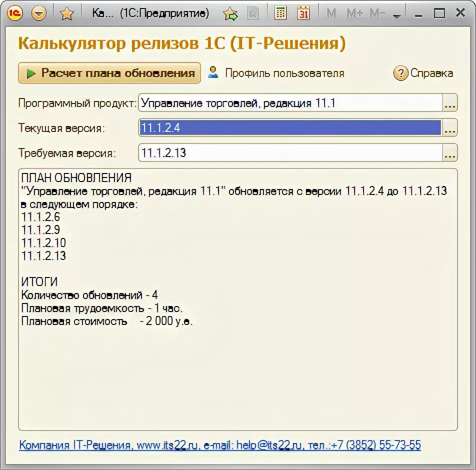Add to favorites using star with arrow icon

tap(230, 13)
